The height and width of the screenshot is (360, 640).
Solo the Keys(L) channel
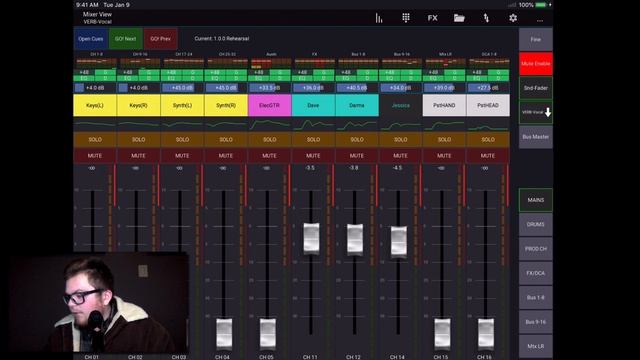click(95, 140)
